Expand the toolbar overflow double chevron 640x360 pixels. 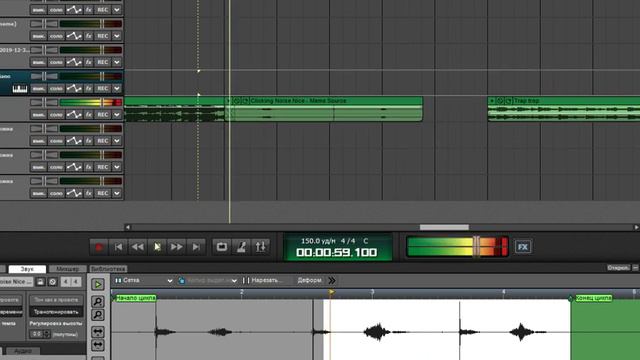click(x=332, y=280)
